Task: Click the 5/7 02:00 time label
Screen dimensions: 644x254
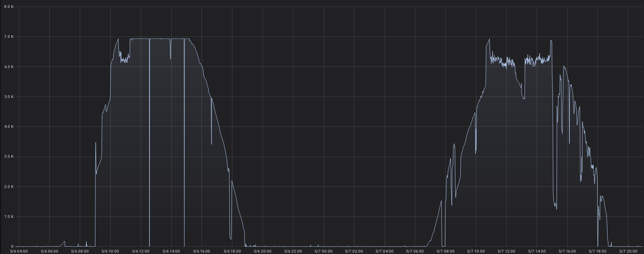Action: [354, 251]
